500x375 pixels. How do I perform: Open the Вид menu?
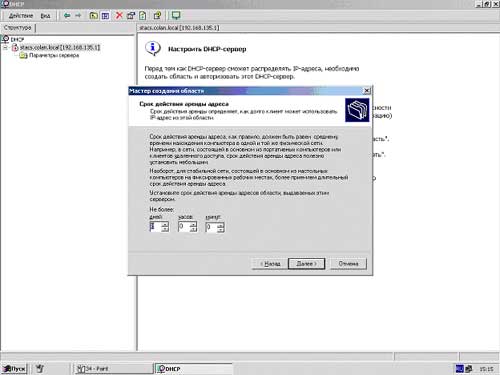pyautogui.click(x=45, y=16)
